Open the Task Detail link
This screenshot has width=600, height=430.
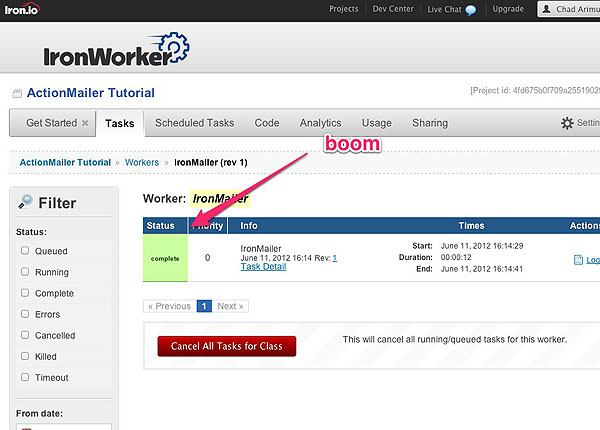point(263,267)
